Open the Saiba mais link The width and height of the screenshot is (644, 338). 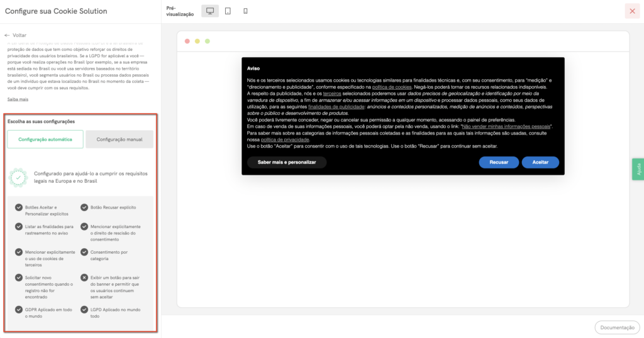click(18, 99)
